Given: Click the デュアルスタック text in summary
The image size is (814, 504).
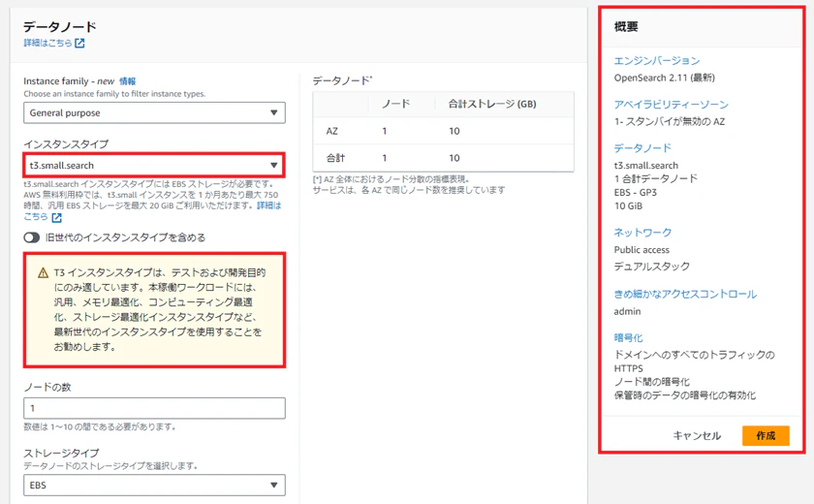Looking at the screenshot, I should coord(652,267).
